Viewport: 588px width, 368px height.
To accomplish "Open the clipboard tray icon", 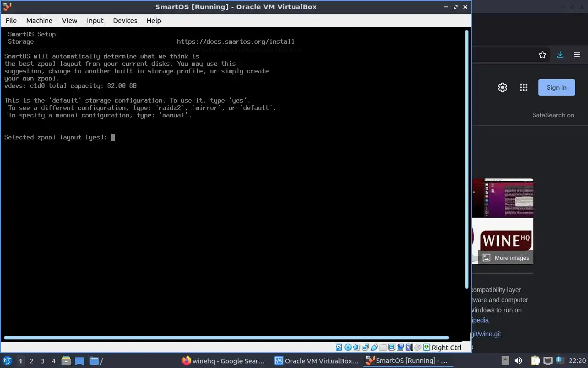I will point(535,361).
